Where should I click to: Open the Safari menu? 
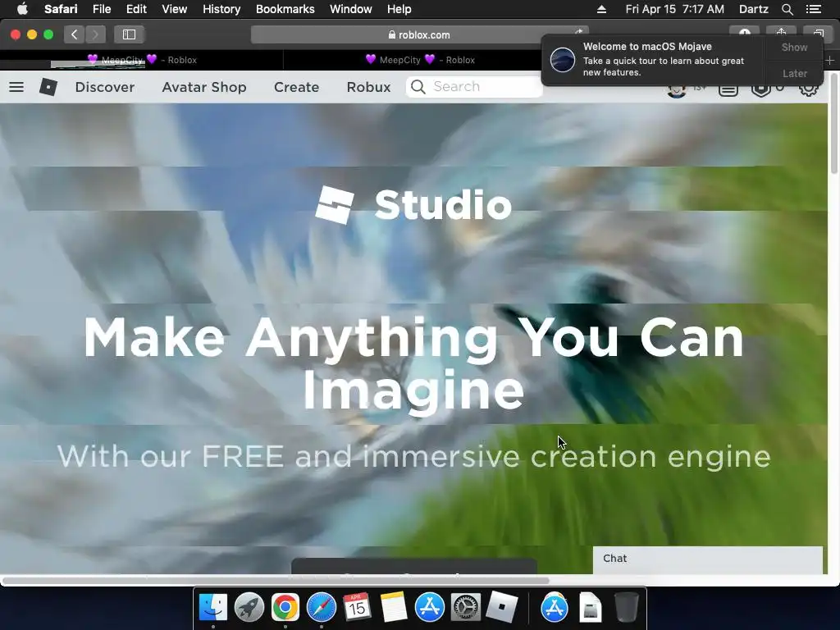point(61,9)
